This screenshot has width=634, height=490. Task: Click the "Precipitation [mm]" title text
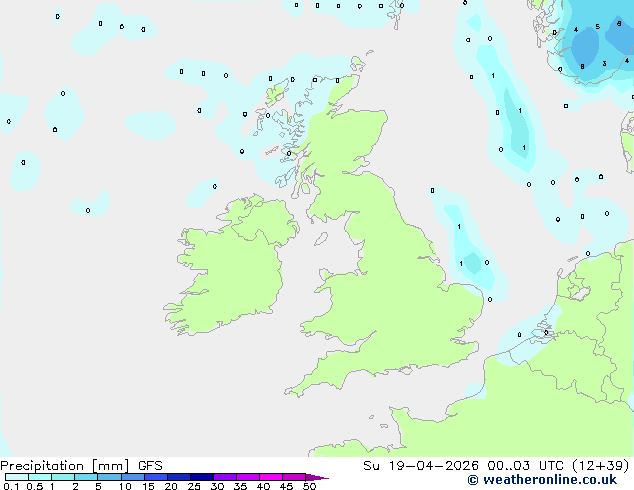(x=64, y=466)
